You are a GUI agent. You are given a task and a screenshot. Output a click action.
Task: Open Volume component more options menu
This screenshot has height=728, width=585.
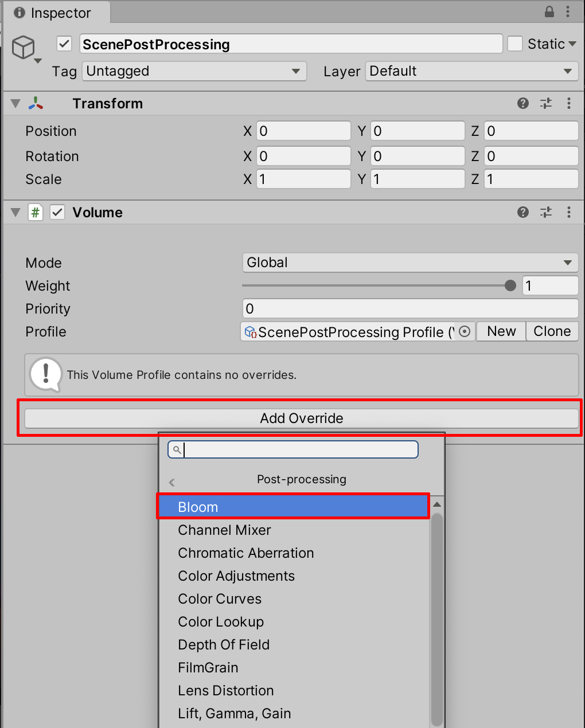coord(568,212)
